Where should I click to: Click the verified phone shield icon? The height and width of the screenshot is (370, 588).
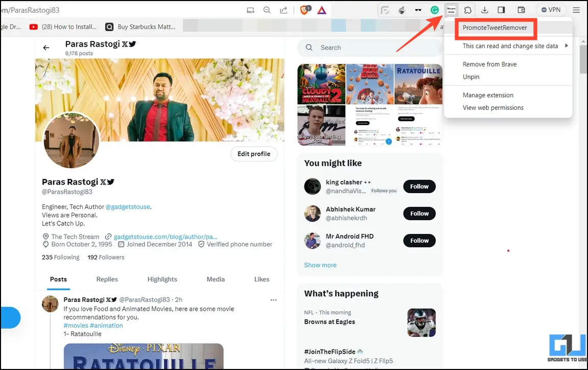(201, 244)
